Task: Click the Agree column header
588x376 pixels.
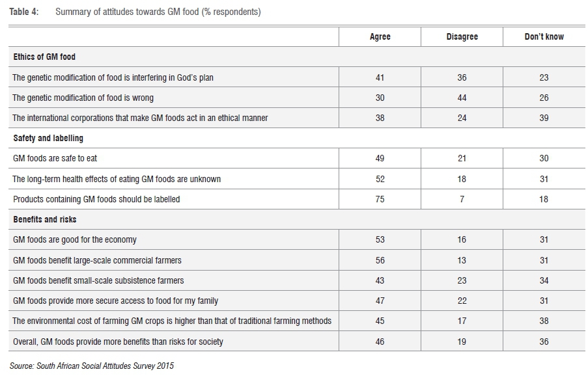Action: 380,36
